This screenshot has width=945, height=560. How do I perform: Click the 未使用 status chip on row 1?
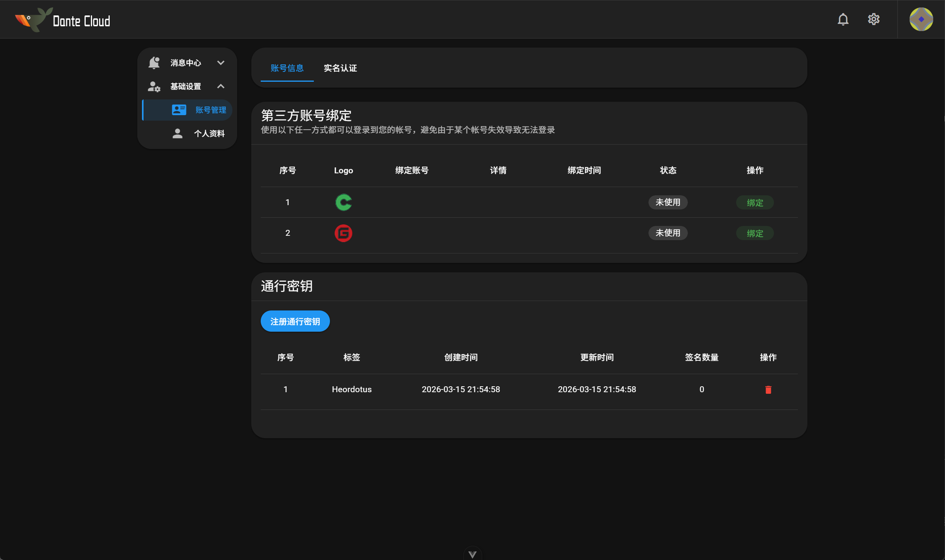point(668,202)
